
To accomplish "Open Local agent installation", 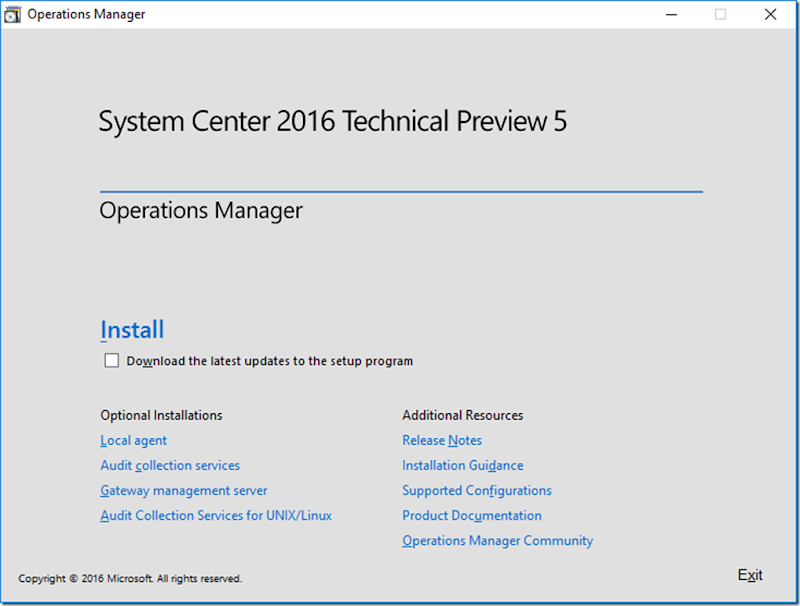I will pos(134,440).
